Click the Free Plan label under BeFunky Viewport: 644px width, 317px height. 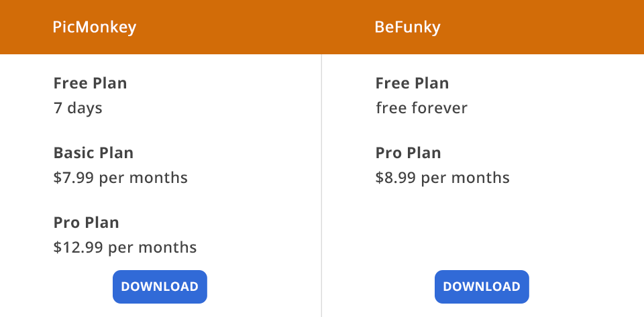coord(412,84)
